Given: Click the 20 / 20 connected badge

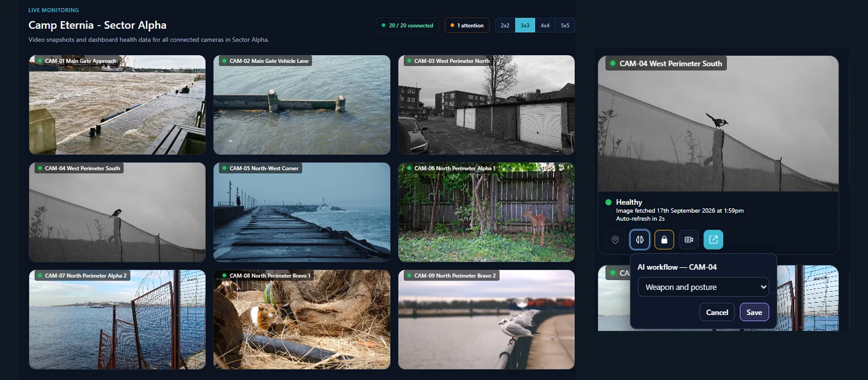Looking at the screenshot, I should pos(407,25).
